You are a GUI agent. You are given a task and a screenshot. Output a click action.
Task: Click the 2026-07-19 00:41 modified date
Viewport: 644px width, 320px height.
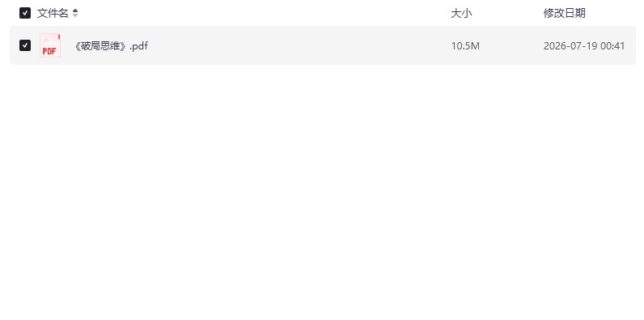(584, 45)
